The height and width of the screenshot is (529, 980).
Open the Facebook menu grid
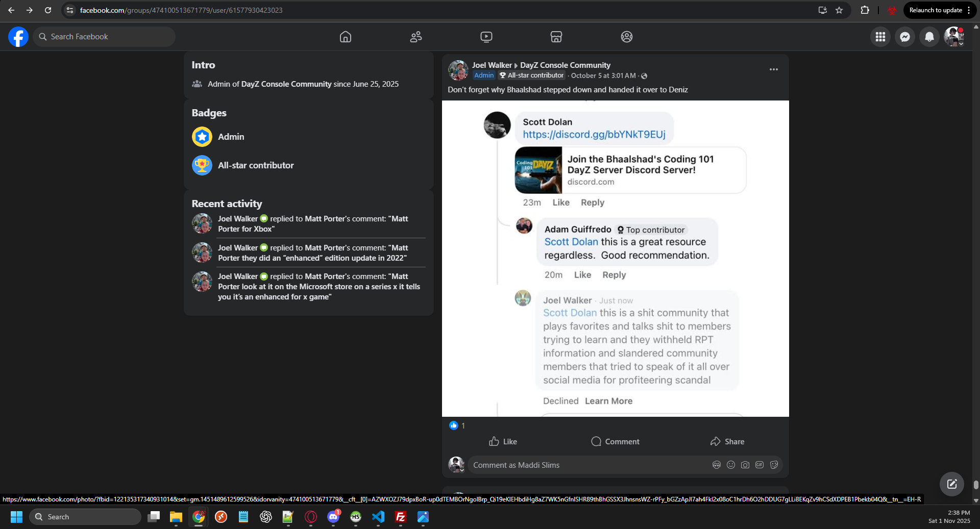pyautogui.click(x=880, y=37)
